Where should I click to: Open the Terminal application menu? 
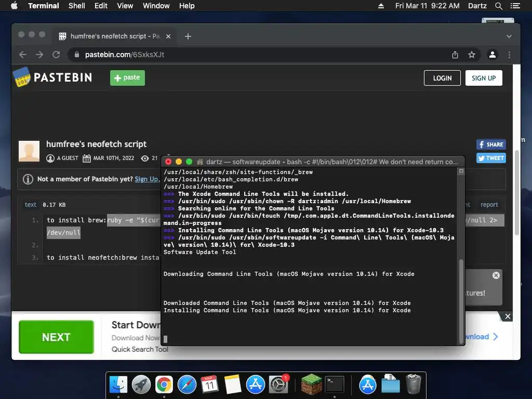coord(44,6)
